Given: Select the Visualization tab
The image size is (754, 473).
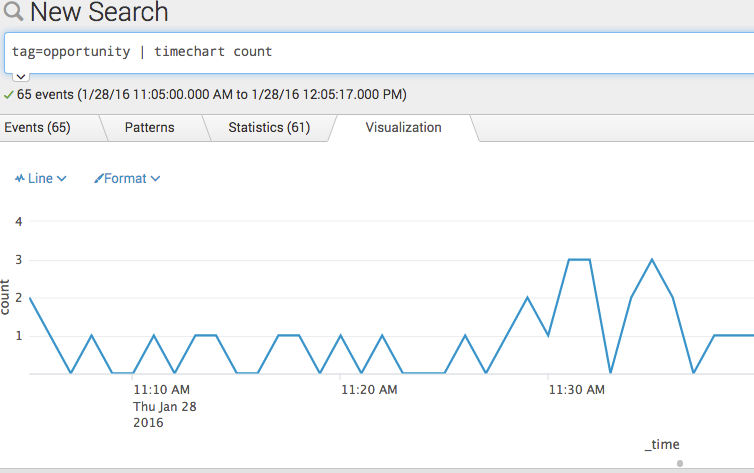Looking at the screenshot, I should 403,128.
